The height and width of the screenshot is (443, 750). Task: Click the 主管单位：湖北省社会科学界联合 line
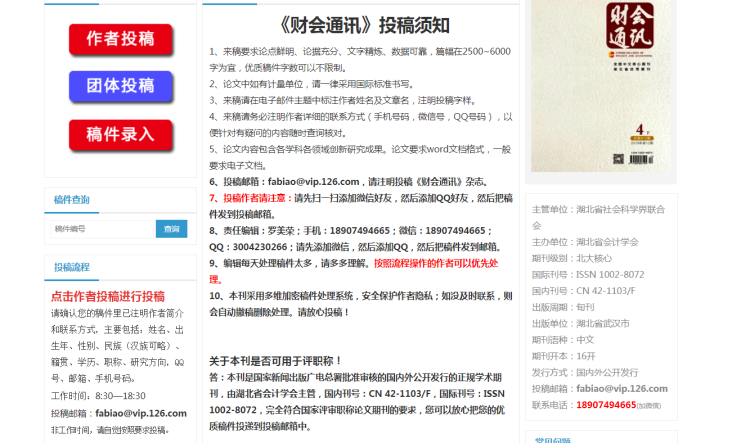[598, 210]
